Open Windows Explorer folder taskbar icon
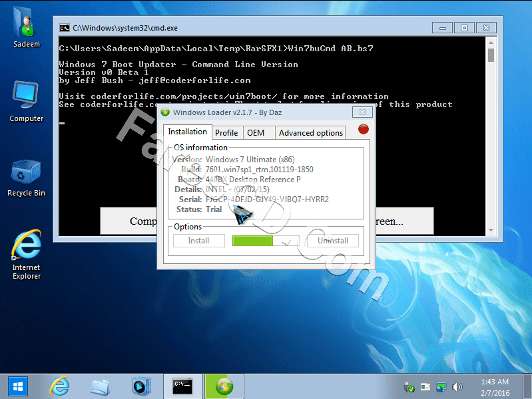 100,387
